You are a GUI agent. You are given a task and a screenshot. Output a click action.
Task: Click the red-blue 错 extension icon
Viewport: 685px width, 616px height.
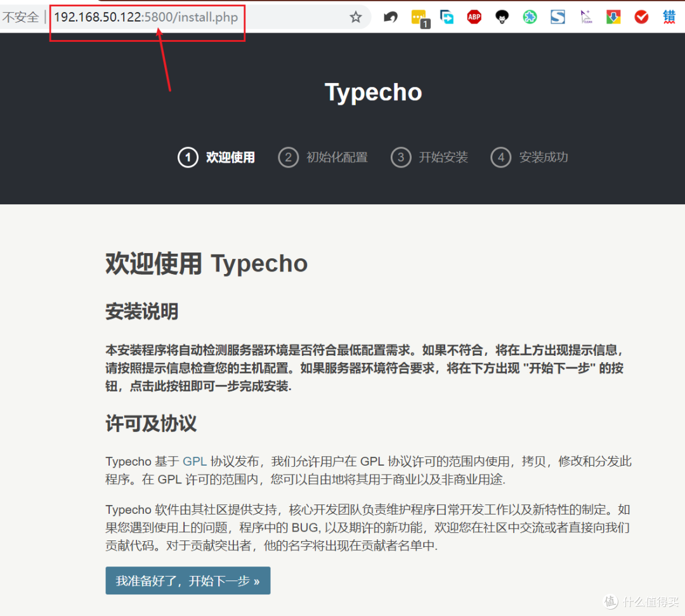pyautogui.click(x=669, y=17)
